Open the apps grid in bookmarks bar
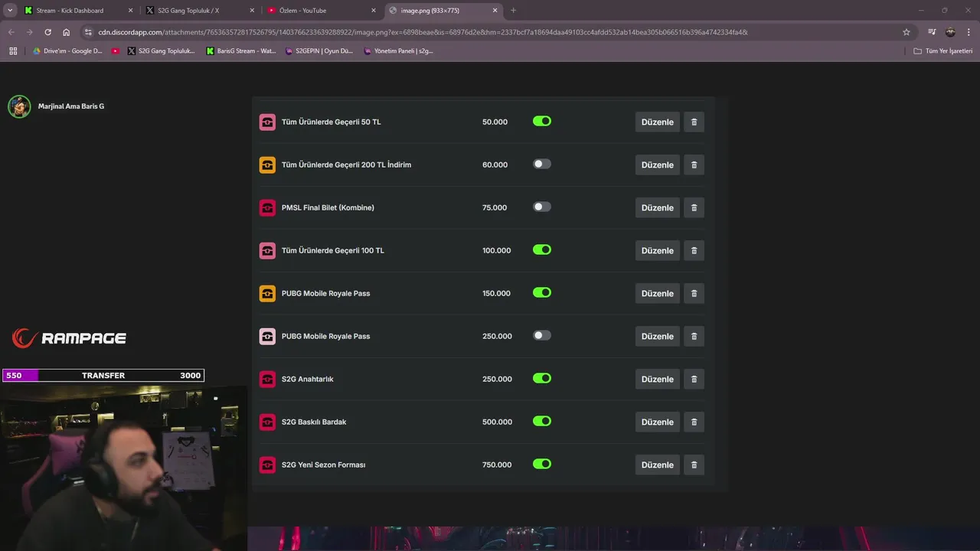 point(13,51)
